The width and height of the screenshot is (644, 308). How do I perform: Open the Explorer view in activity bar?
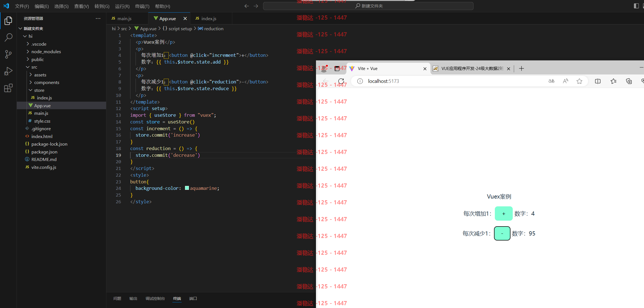pos(8,20)
